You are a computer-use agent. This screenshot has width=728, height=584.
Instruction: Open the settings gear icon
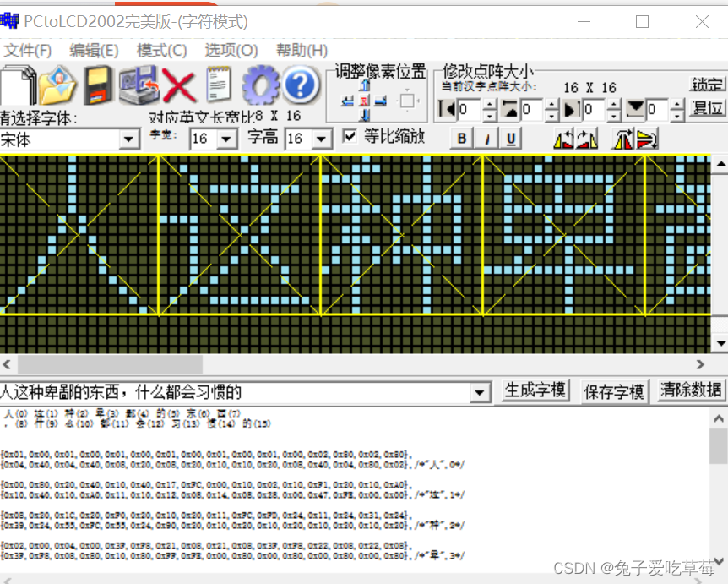[x=259, y=83]
